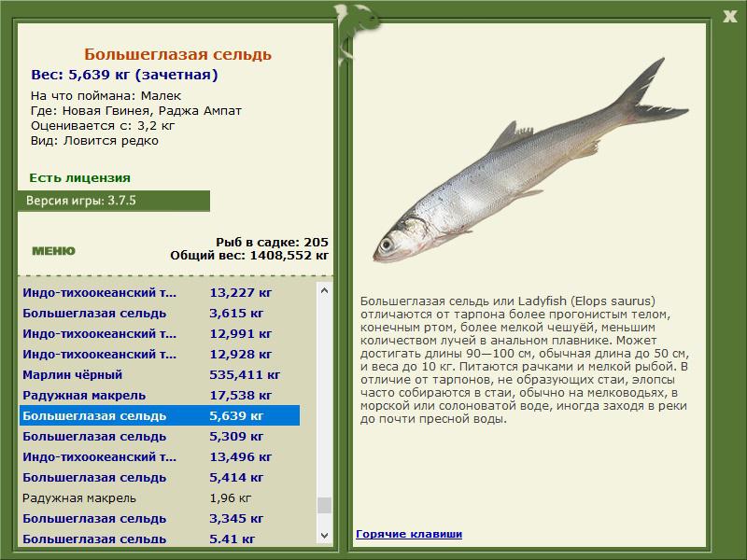Click the Рыб в садке: 205 text

[x=272, y=242]
